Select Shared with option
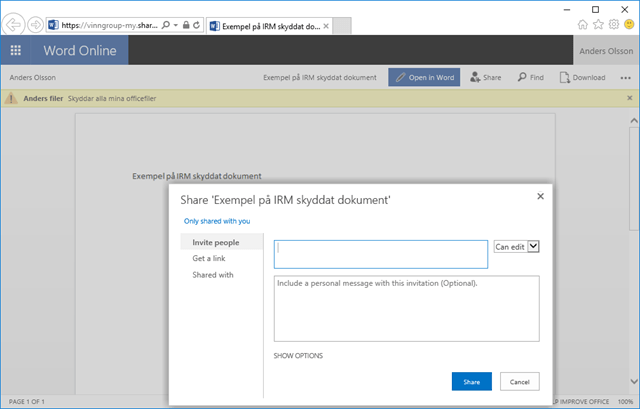Image resolution: width=640 pixels, height=409 pixels. pos(212,274)
